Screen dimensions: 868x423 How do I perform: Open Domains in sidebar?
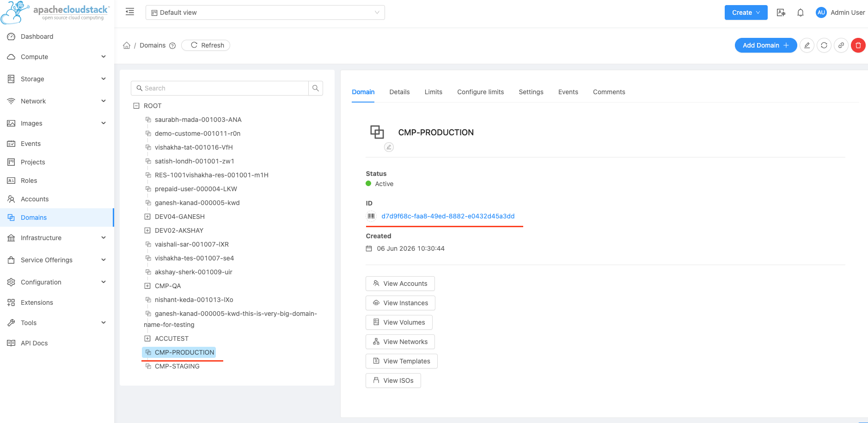57,218
